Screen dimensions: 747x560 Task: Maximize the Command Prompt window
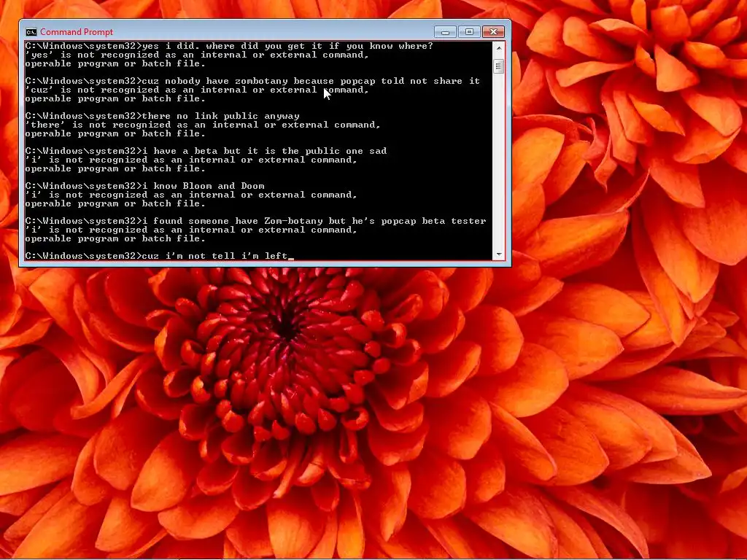[469, 32]
